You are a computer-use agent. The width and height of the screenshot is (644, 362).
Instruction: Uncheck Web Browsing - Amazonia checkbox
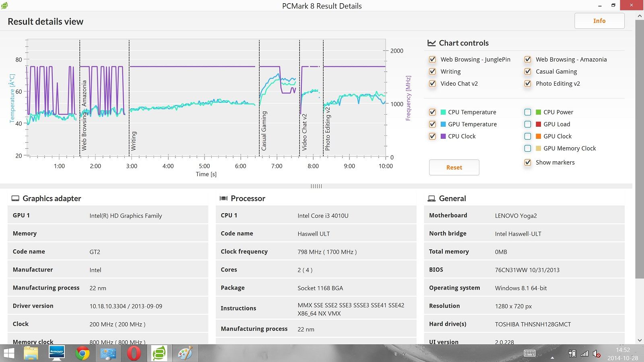pyautogui.click(x=528, y=60)
